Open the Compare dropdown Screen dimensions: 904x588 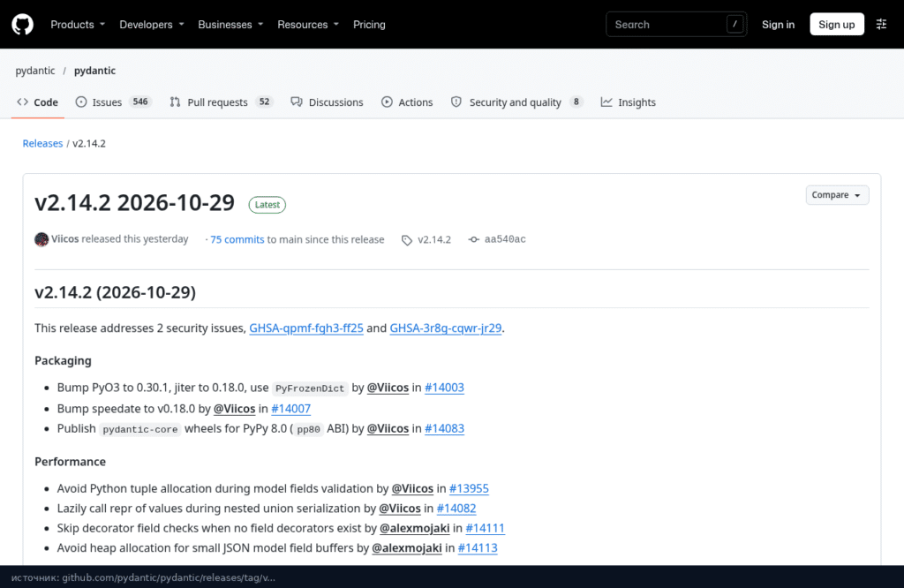pyautogui.click(x=837, y=195)
